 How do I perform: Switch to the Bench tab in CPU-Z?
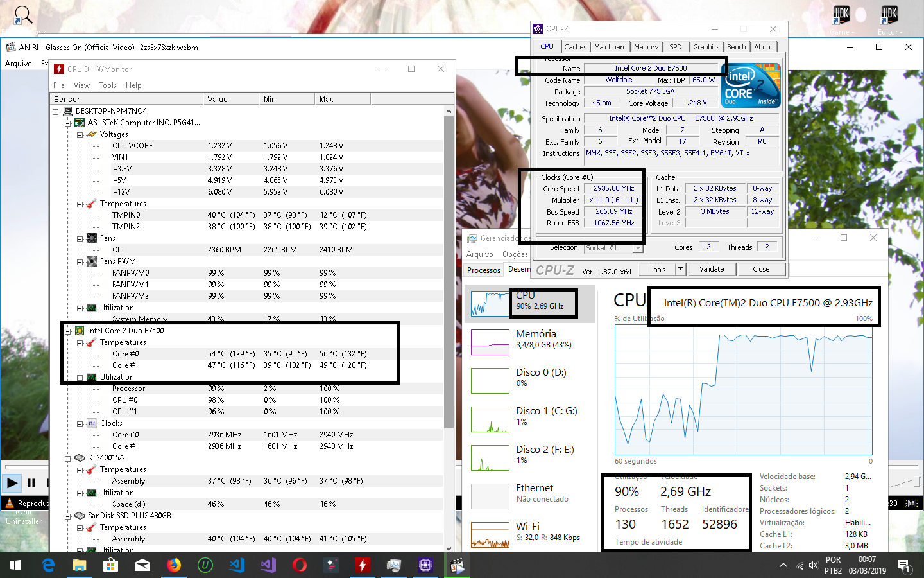737,47
